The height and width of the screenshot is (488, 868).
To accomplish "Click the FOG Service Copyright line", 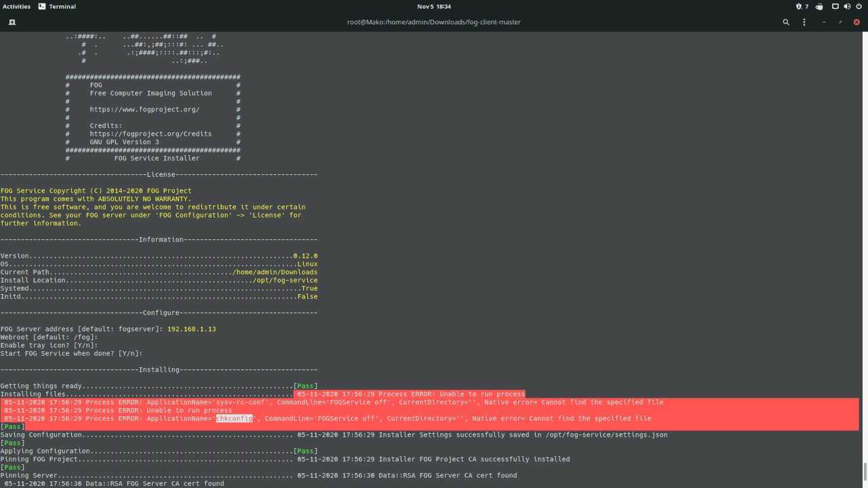I will coord(96,190).
